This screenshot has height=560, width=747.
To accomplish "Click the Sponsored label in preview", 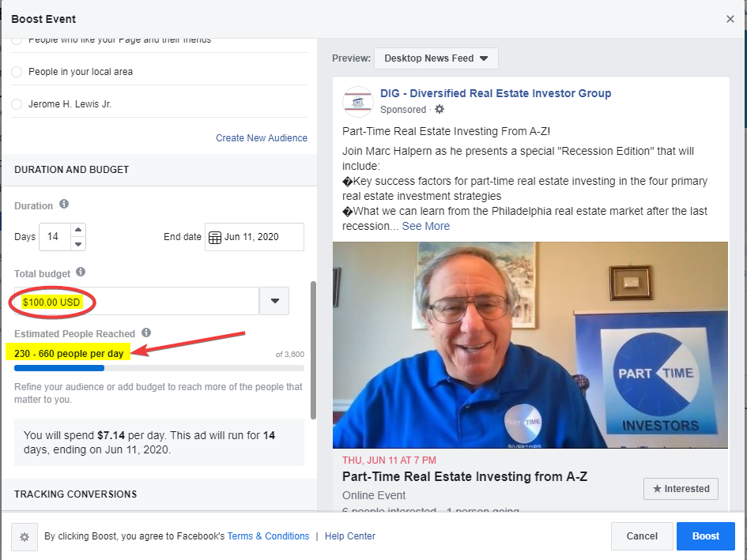I will [x=403, y=110].
